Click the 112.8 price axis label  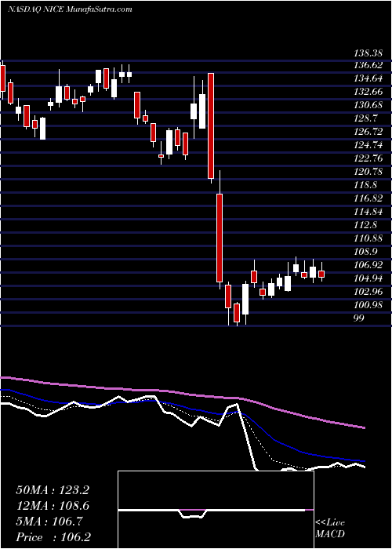[366, 225]
